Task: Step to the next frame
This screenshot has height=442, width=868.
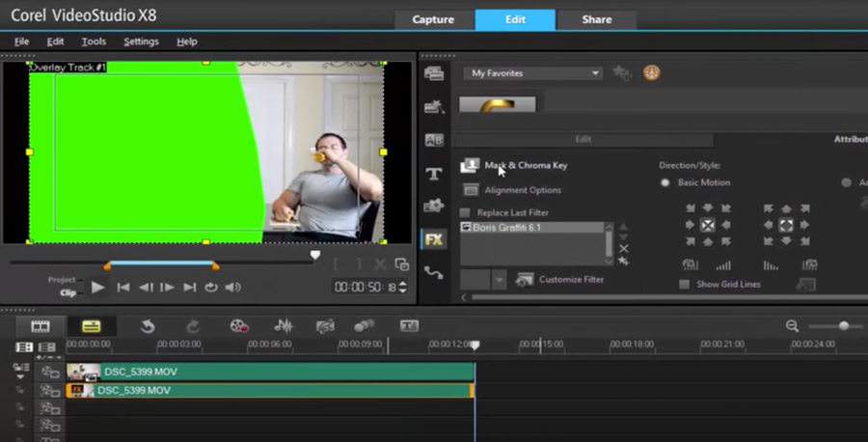Action: click(x=167, y=287)
